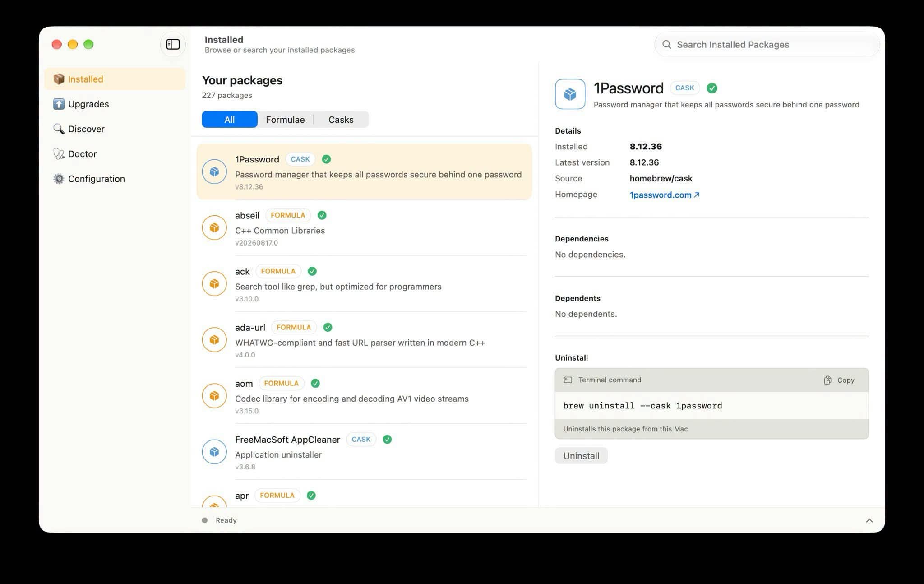Click the v20260817.0 version text
Screen dimensions: 924x584
(x=256, y=243)
